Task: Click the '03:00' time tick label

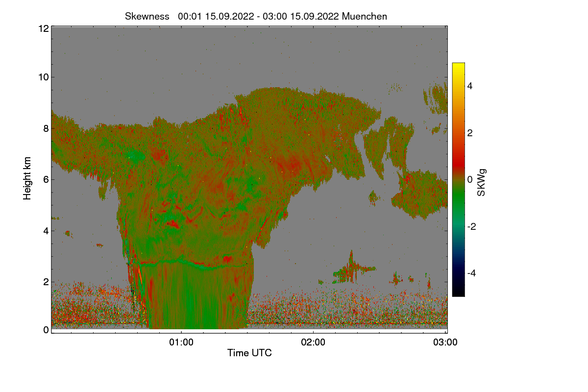Action: pyautogui.click(x=445, y=343)
